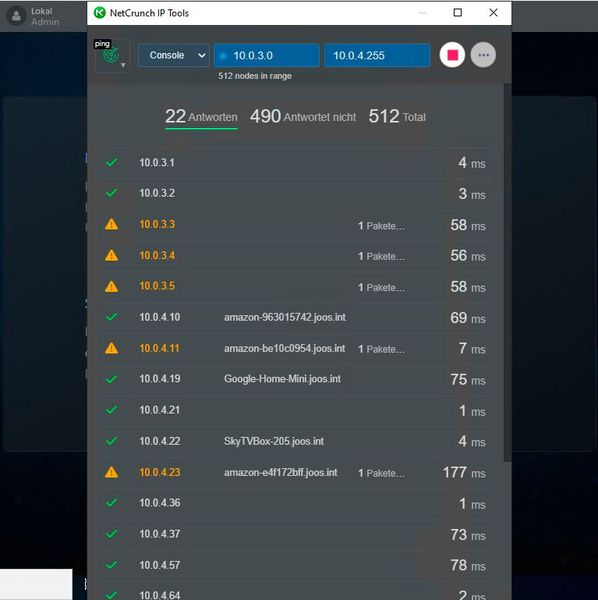Click hostname amazon-963015742.joos.int
The width and height of the screenshot is (598, 600).
point(285,317)
